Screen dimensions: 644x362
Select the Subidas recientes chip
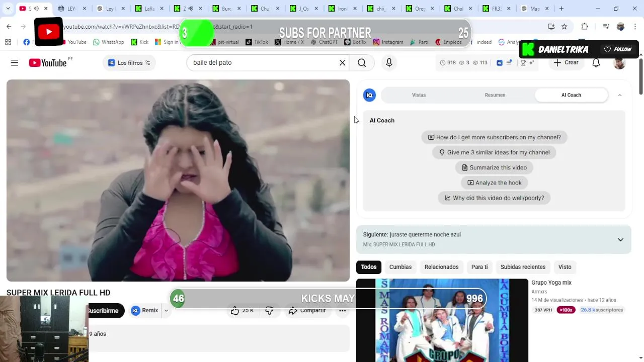tap(523, 267)
